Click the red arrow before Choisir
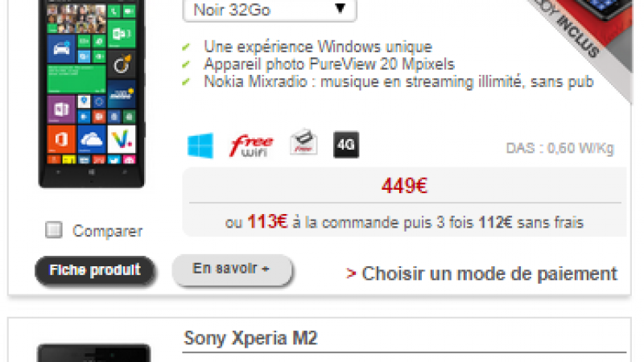This screenshot has height=362, width=644. [351, 274]
